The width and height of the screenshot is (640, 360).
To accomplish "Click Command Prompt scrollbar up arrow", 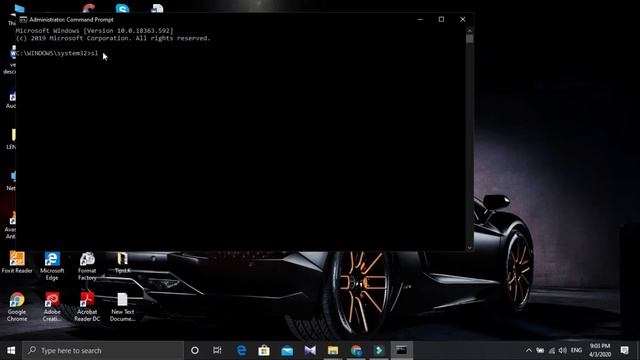I will (x=470, y=31).
